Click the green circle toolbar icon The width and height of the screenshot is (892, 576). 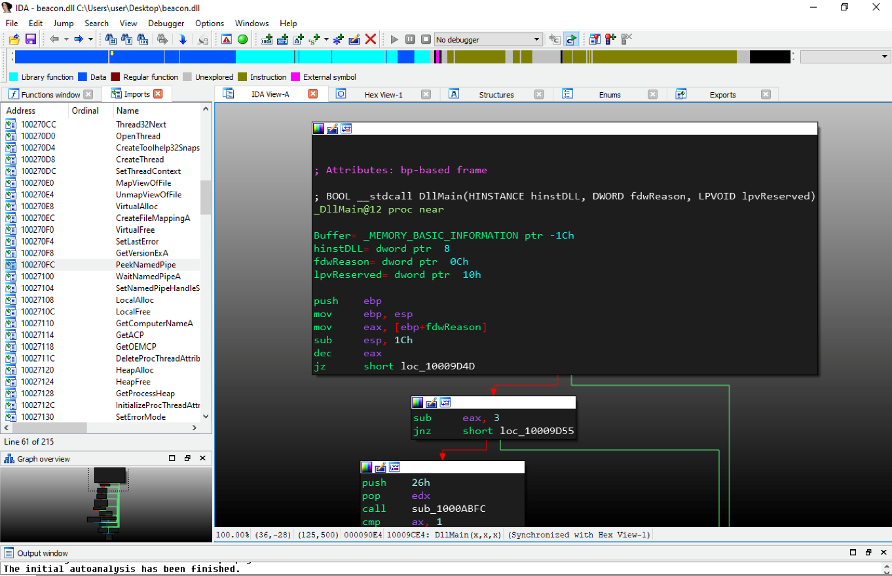242,39
